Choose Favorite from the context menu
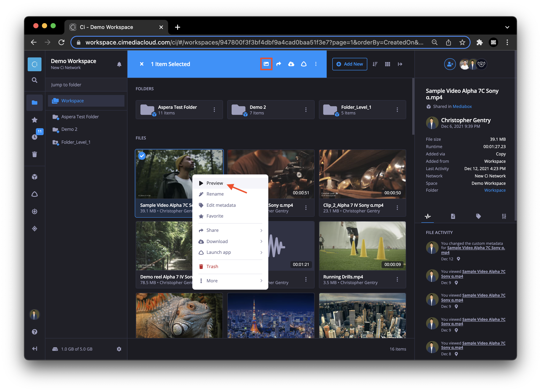Screen dimensions: 541x392 tap(230, 216)
